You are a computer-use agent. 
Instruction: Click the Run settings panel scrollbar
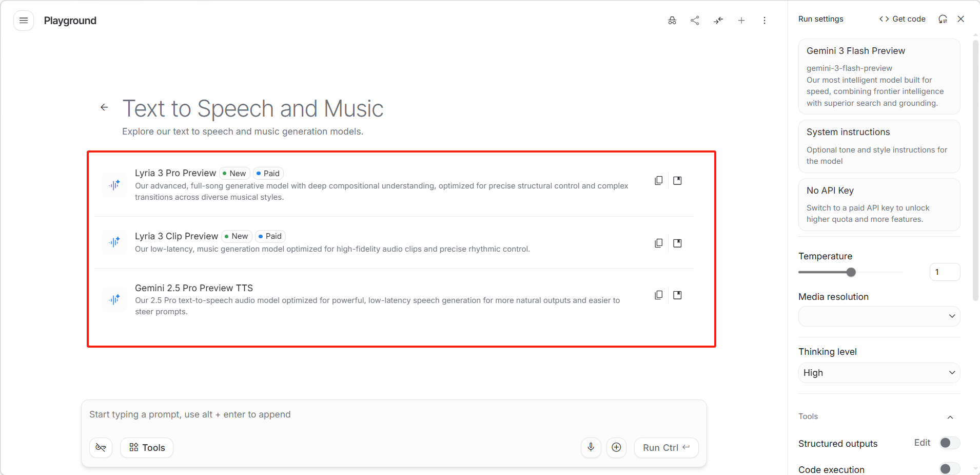(975, 169)
